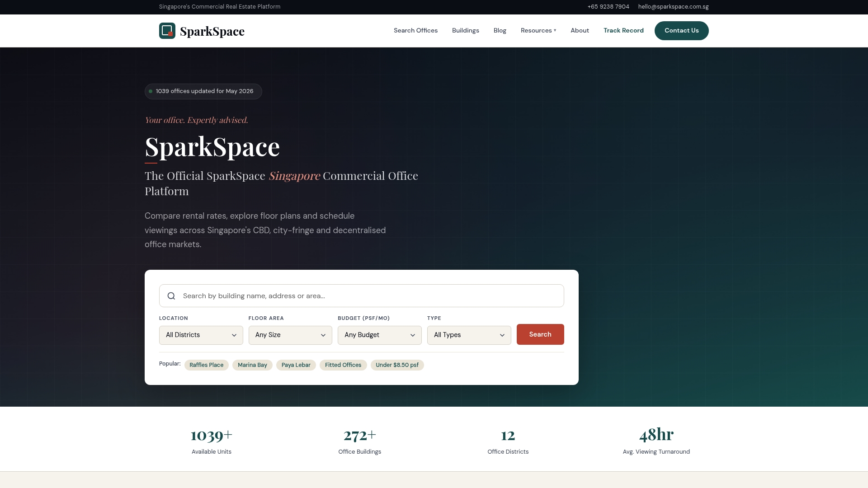868x488 pixels.
Task: Open the About page link
Action: pyautogui.click(x=580, y=31)
